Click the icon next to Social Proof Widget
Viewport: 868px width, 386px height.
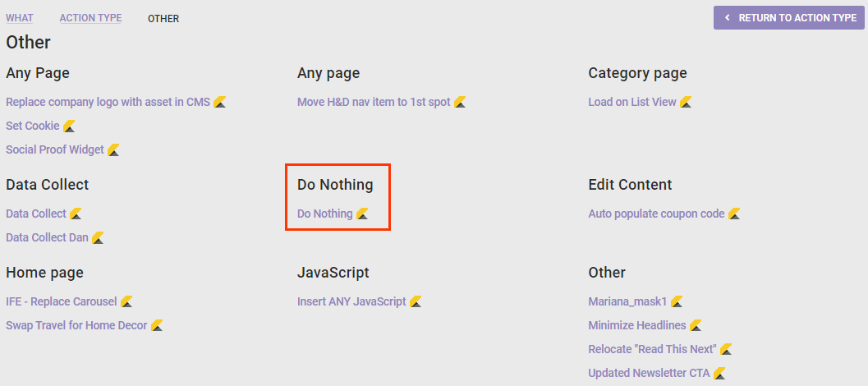coord(113,149)
